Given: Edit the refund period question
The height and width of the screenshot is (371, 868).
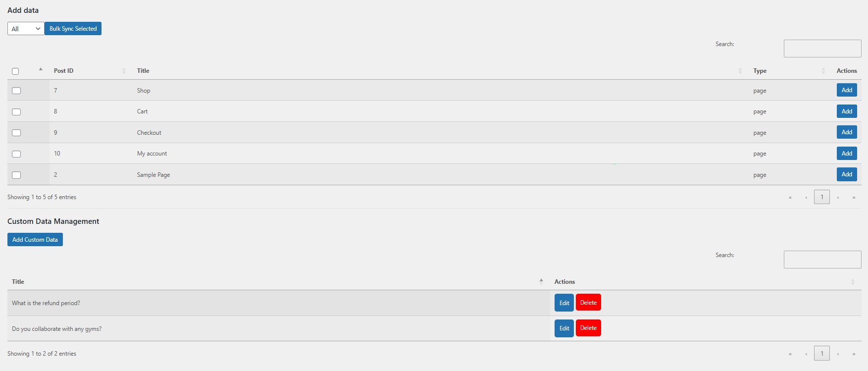Looking at the screenshot, I should (x=564, y=303).
